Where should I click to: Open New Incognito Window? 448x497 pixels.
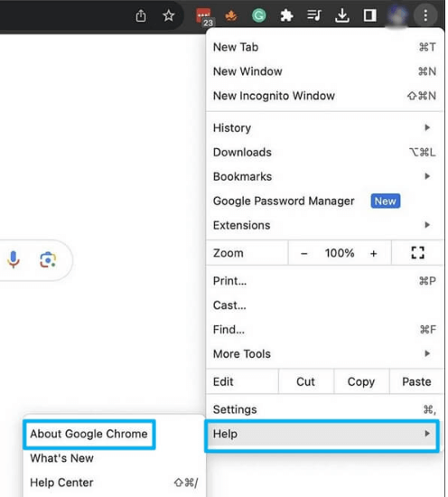pos(325,96)
